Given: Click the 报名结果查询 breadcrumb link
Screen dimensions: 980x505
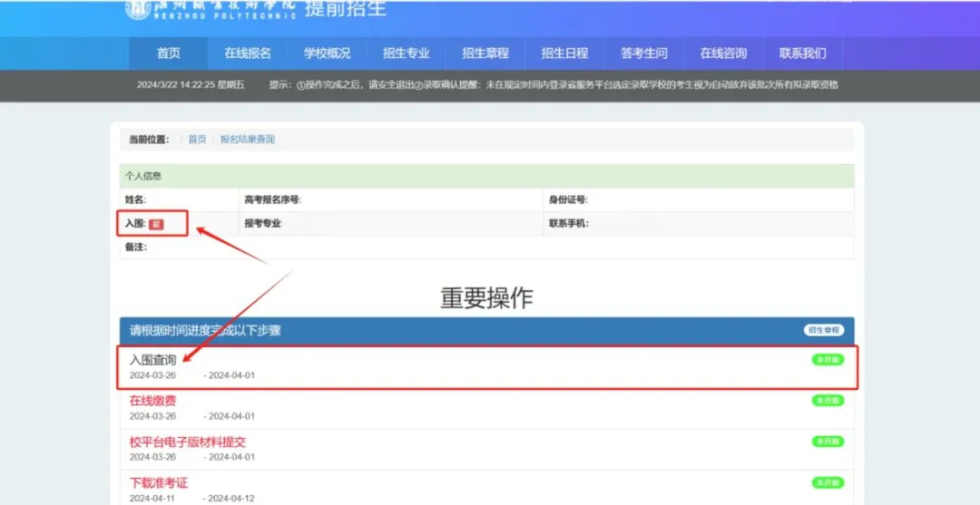Looking at the screenshot, I should point(247,140).
